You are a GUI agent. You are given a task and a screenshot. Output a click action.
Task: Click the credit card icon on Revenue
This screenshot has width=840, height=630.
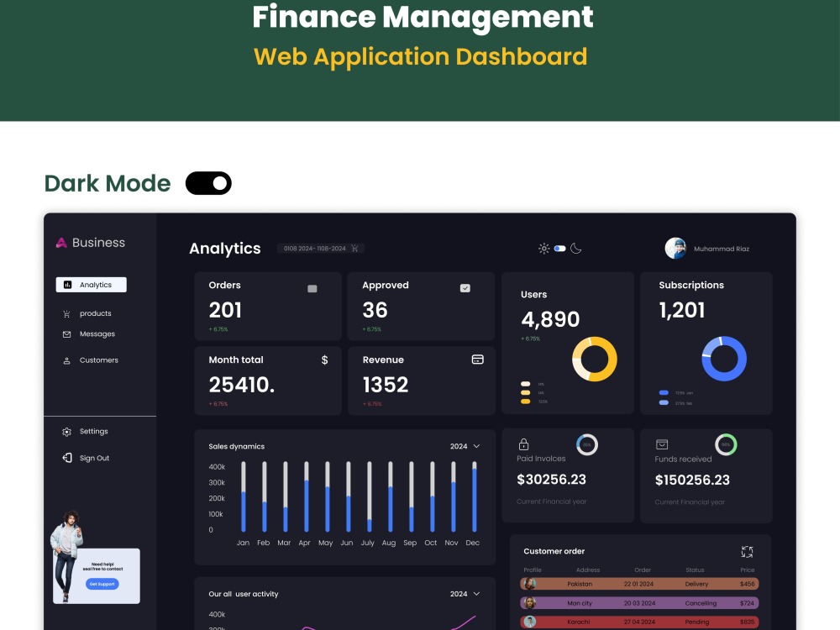point(477,360)
